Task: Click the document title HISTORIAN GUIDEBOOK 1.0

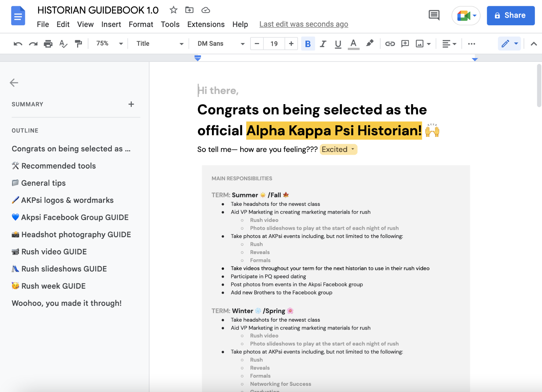Action: click(x=98, y=10)
